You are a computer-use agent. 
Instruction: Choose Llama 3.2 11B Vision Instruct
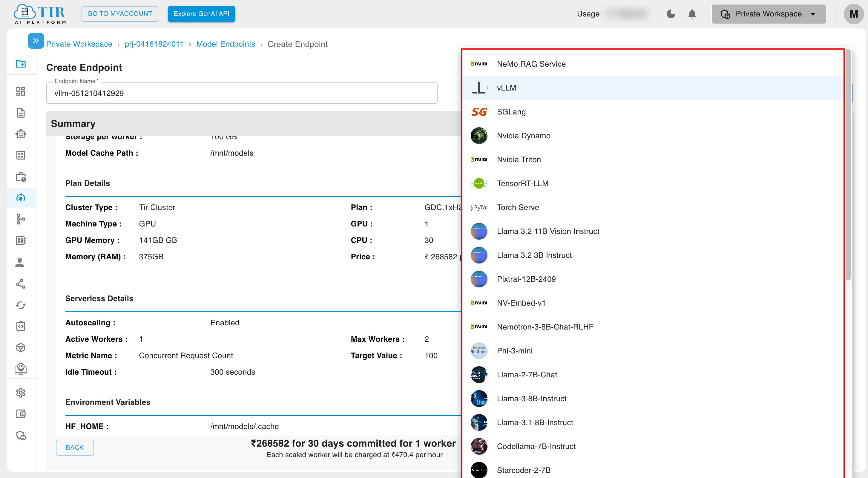(x=652, y=232)
